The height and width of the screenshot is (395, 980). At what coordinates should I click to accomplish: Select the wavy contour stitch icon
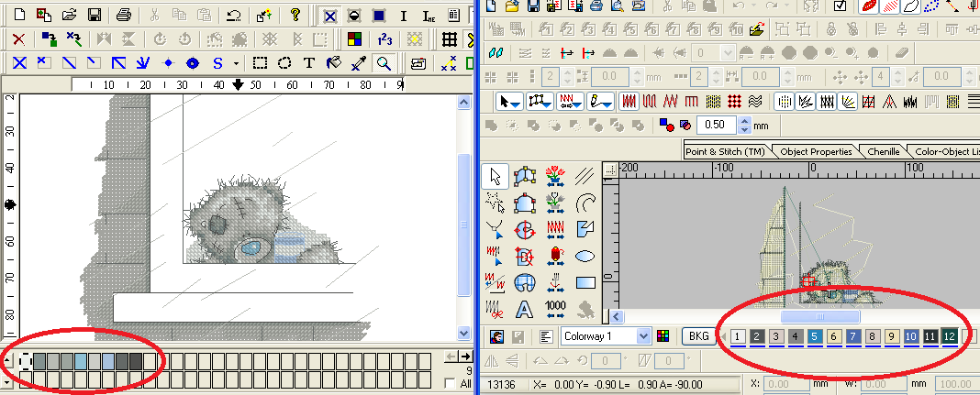pos(755,101)
